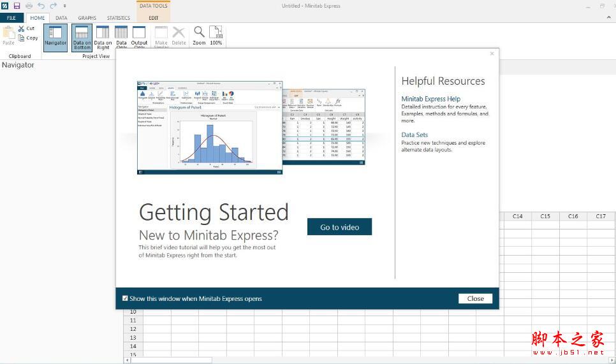
Task: Switch to Data Only view
Action: [x=121, y=37]
